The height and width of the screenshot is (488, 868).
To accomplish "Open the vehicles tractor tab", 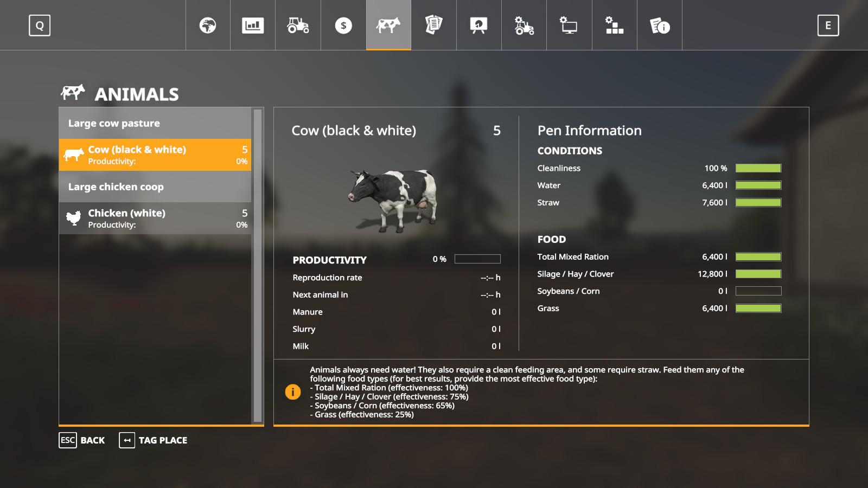I will pyautogui.click(x=298, y=25).
